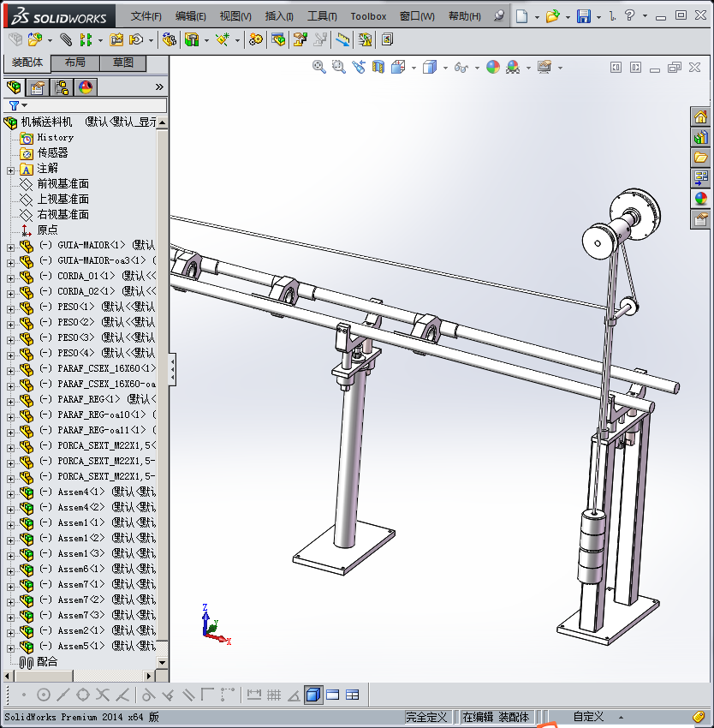Image resolution: width=714 pixels, height=728 pixels.
Task: Open the Appearances color ball in the task pane
Action: coord(701,199)
